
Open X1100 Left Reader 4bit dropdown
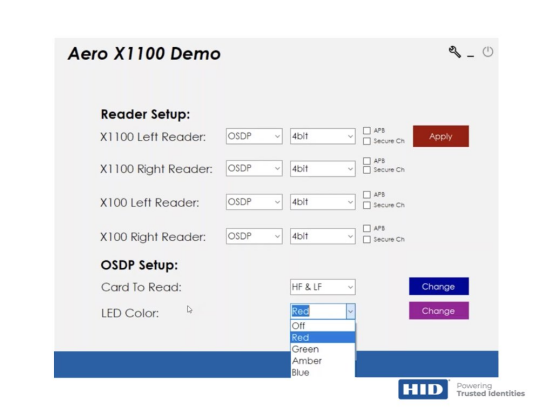(323, 136)
